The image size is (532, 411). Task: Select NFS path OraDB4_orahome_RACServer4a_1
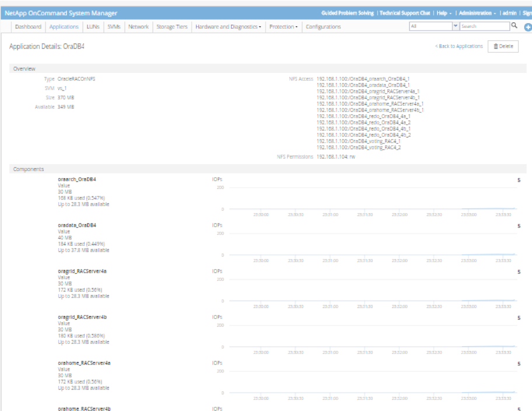point(370,103)
